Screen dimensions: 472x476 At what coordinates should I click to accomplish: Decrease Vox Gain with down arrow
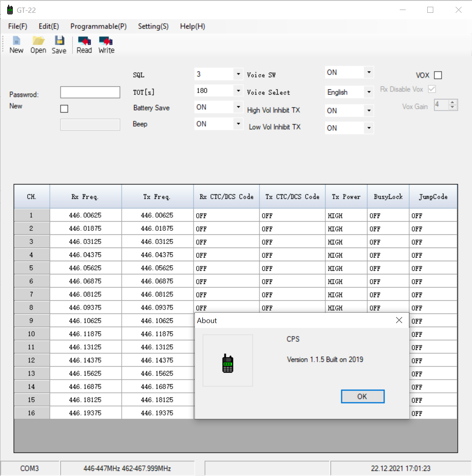coord(452,107)
